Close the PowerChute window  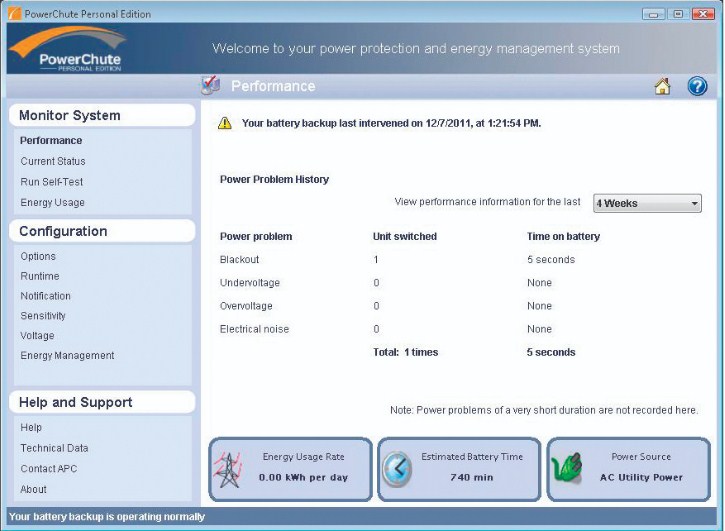pyautogui.click(x=703, y=14)
